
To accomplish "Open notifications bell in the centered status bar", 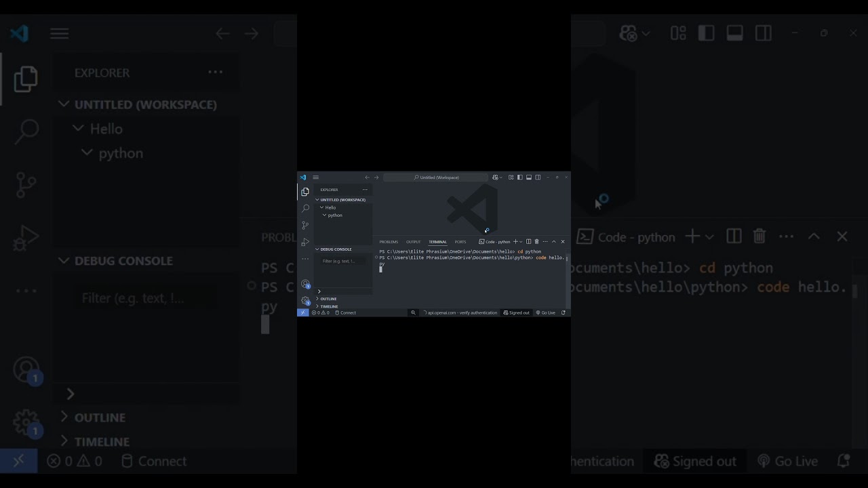I will pyautogui.click(x=564, y=312).
